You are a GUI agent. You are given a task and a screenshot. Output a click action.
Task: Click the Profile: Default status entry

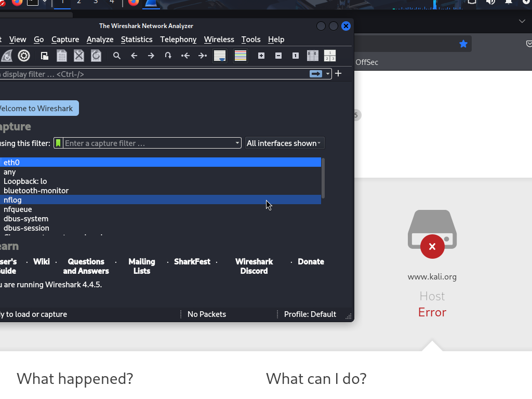pos(310,314)
